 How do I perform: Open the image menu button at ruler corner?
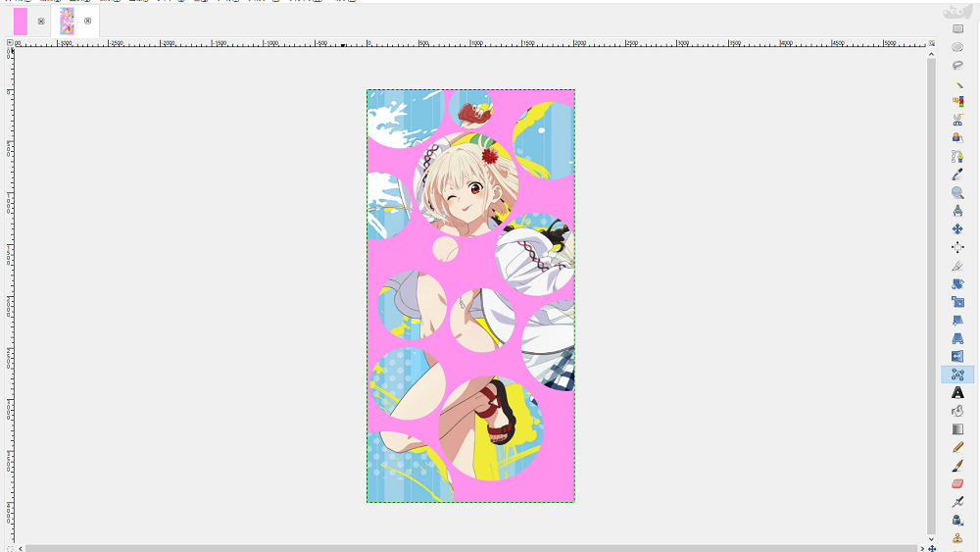10,42
